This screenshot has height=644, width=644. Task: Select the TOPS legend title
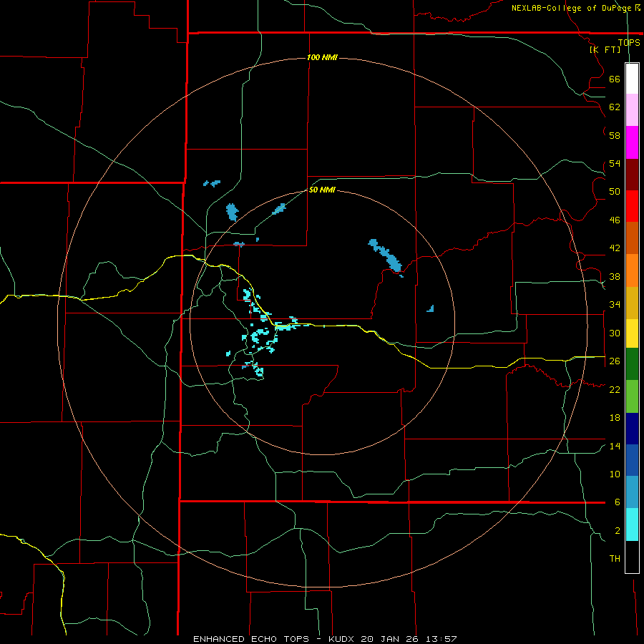629,42
